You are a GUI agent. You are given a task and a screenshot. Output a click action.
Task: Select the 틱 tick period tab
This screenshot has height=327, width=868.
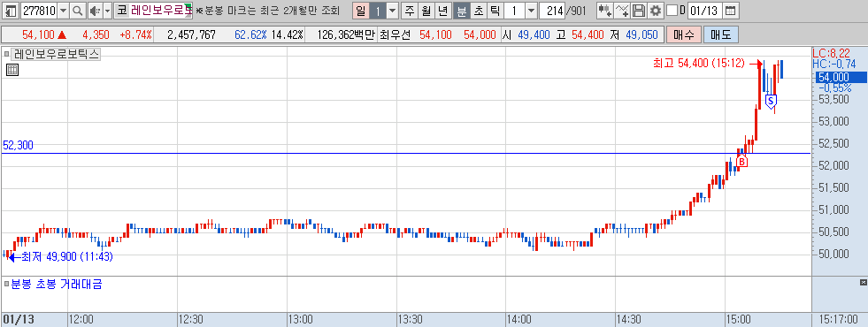click(x=495, y=10)
